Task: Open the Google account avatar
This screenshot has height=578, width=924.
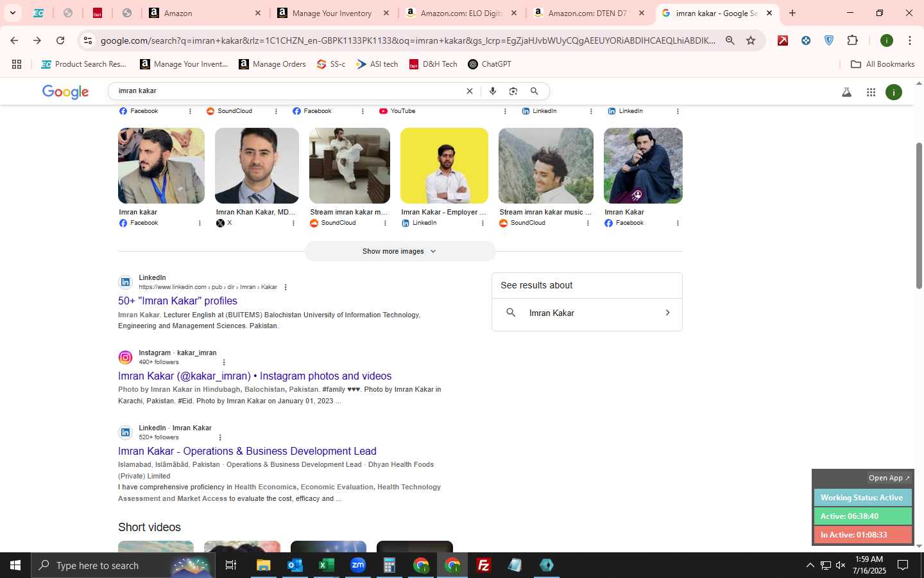Action: (894, 92)
